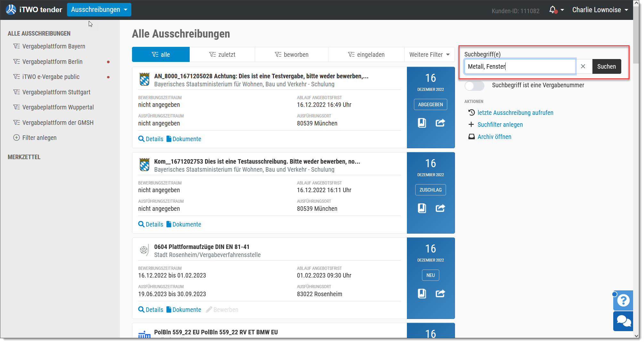Viewport: 644px width, 343px height.
Task: Switch to the beworben tab
Action: [292, 55]
